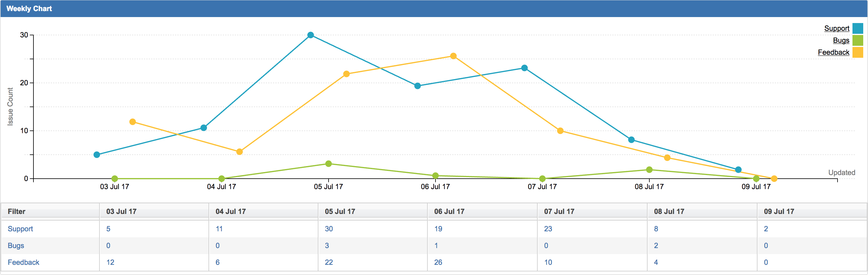Image resolution: width=868 pixels, height=275 pixels.
Task: Open the Feedback filter in the table
Action: coord(24,262)
